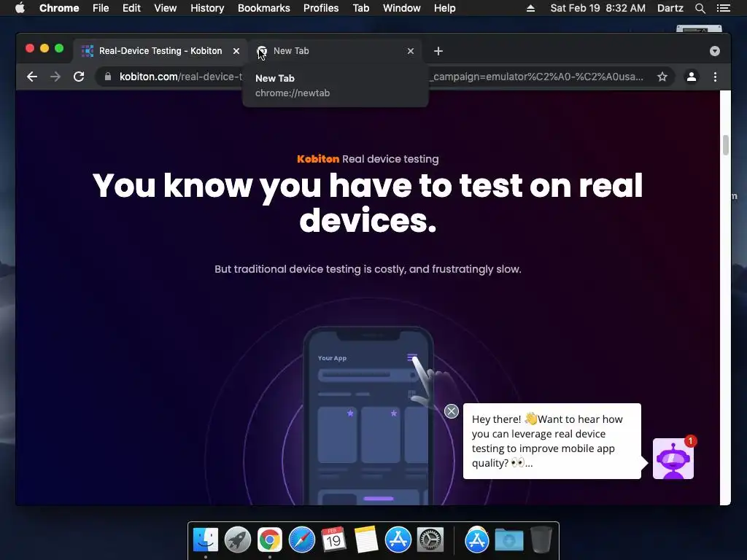Open the Tab menu
This screenshot has width=747, height=560.
pyautogui.click(x=360, y=8)
